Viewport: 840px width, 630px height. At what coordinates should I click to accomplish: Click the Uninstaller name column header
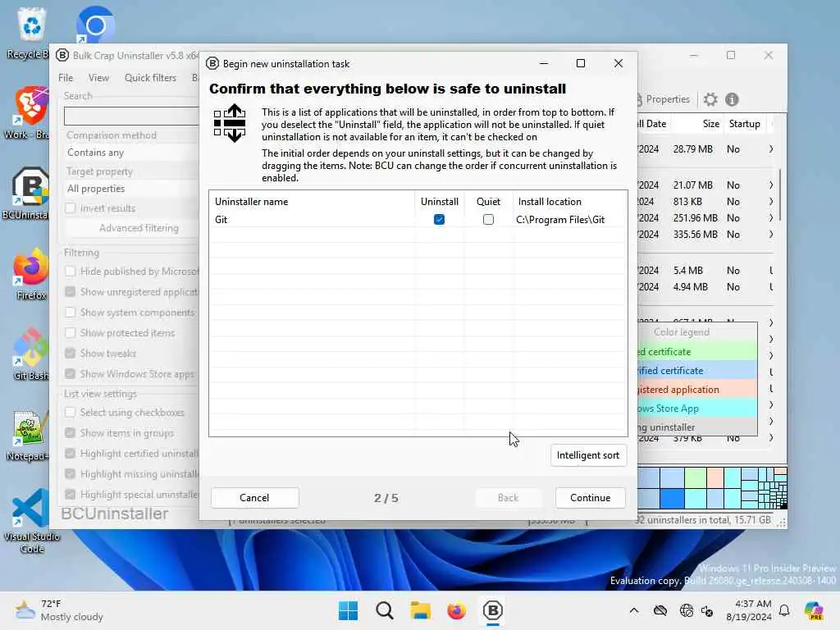tap(312, 202)
